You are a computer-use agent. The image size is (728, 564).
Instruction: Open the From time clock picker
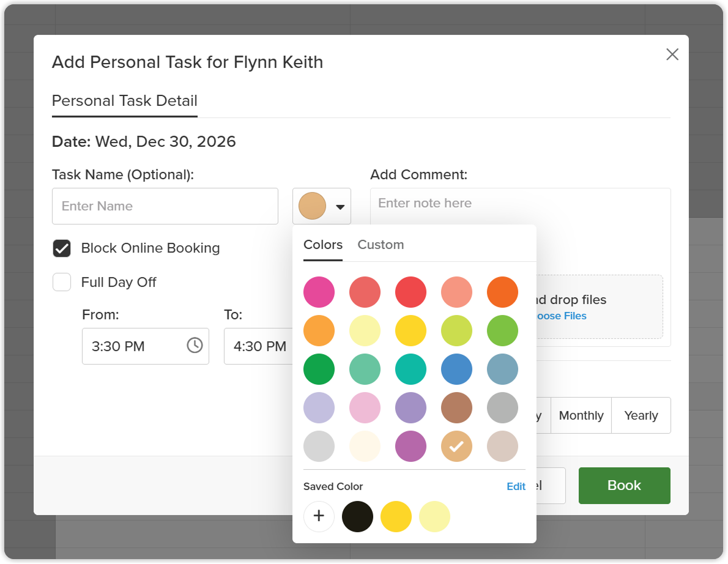[x=195, y=346]
